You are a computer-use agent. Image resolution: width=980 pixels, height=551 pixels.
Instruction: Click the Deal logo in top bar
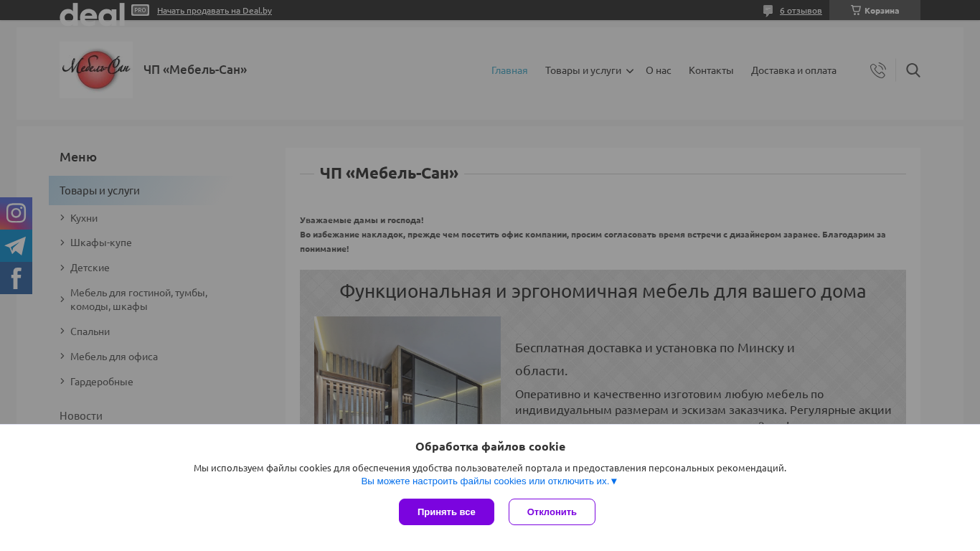[x=92, y=13]
